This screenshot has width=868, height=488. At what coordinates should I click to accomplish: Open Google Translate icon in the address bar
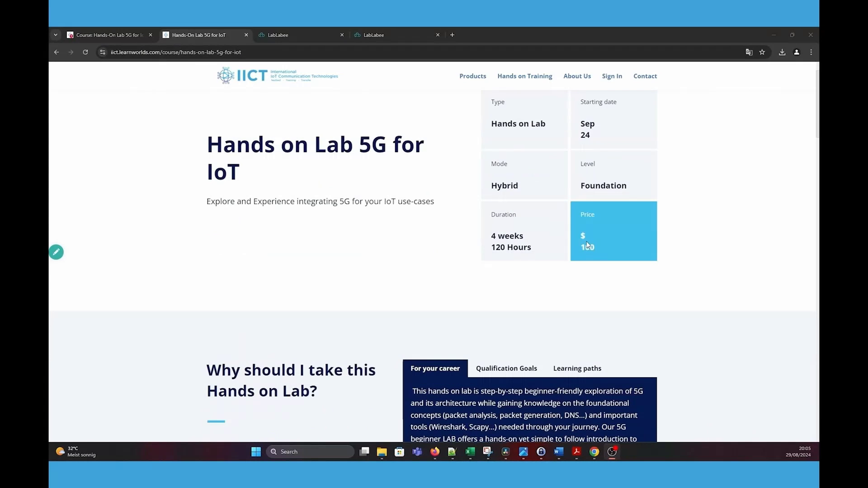tap(749, 52)
